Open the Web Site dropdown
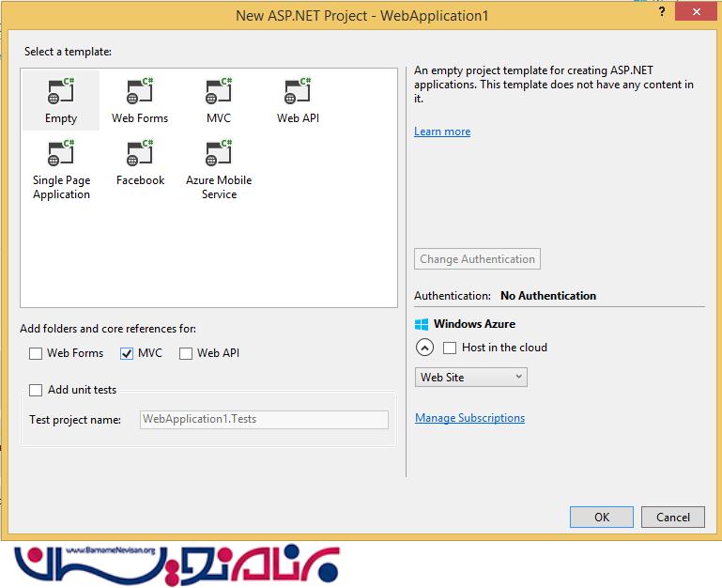 [470, 377]
